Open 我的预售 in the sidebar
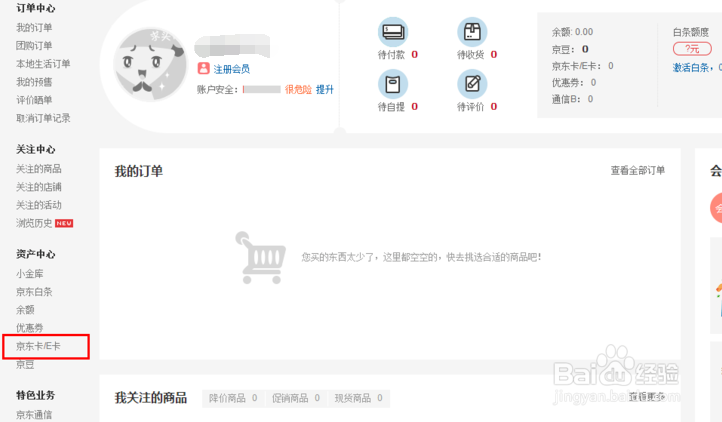Screen dimensions: 722x422 tap(34, 82)
